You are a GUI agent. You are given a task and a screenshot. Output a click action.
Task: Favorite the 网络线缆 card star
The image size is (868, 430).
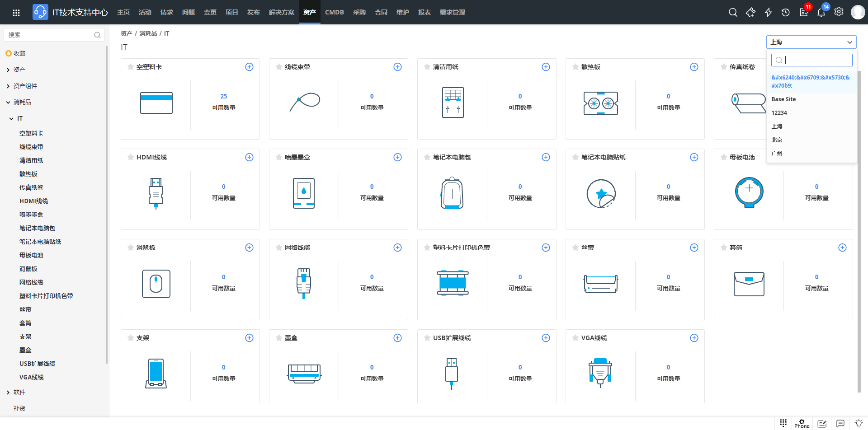[279, 248]
